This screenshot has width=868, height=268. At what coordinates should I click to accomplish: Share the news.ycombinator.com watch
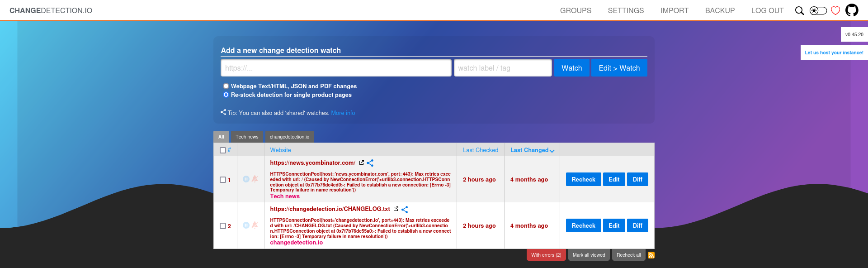coord(370,163)
